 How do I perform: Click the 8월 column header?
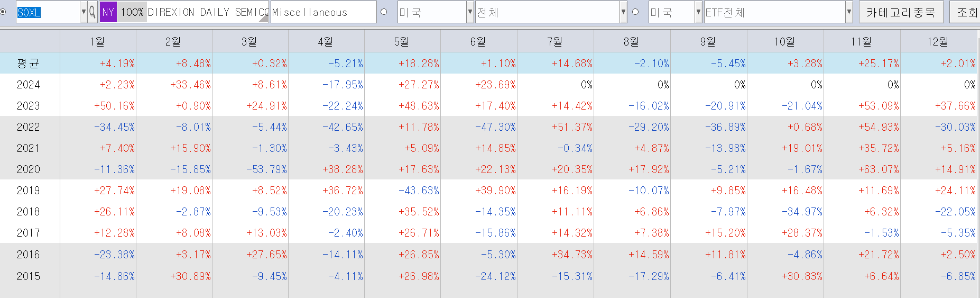point(632,41)
